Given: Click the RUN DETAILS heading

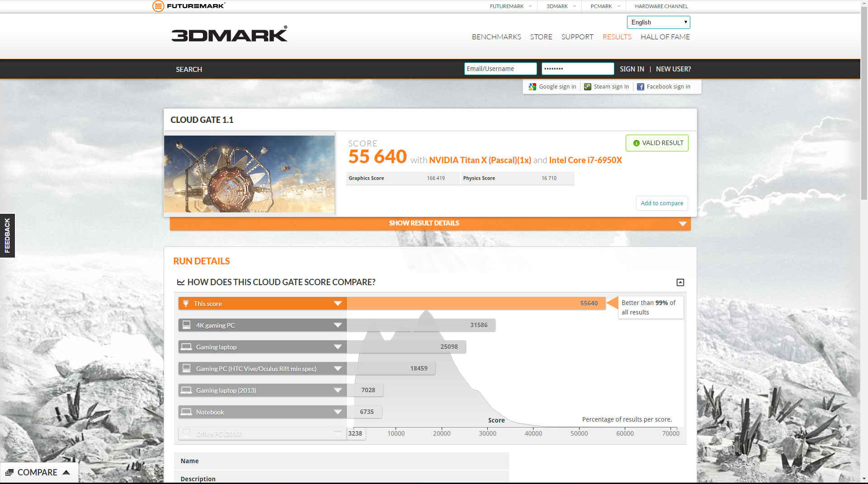Looking at the screenshot, I should pos(201,261).
